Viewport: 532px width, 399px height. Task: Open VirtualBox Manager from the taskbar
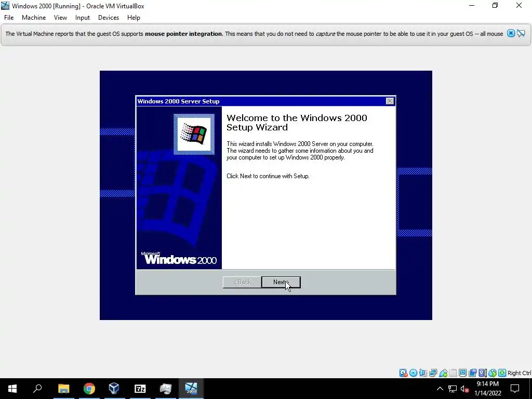(114, 389)
